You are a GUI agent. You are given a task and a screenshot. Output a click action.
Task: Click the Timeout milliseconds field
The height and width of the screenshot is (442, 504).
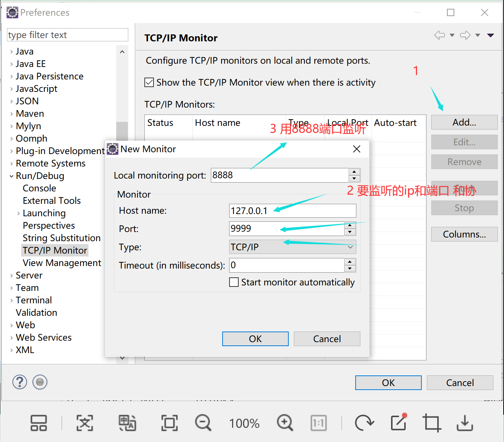[287, 265]
